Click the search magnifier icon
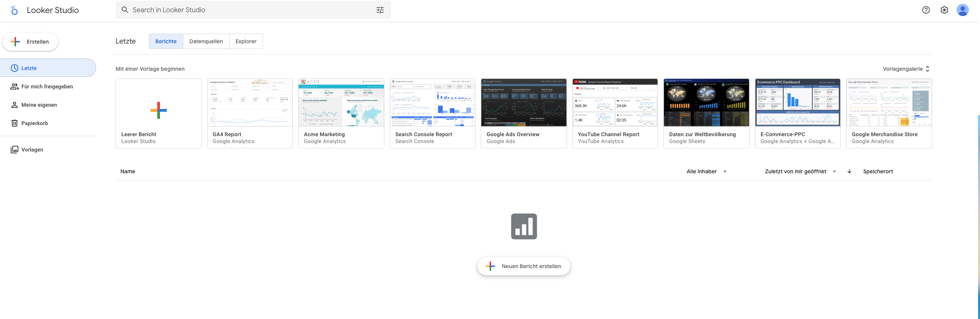This screenshot has height=319, width=980. (125, 10)
